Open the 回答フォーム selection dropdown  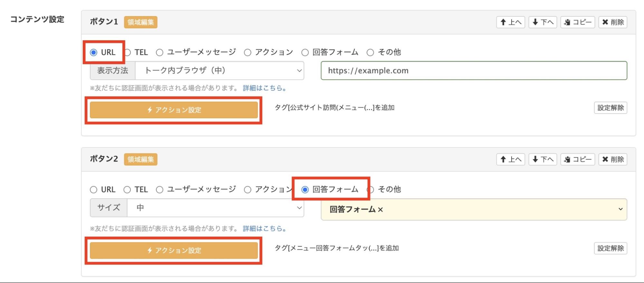(474, 210)
